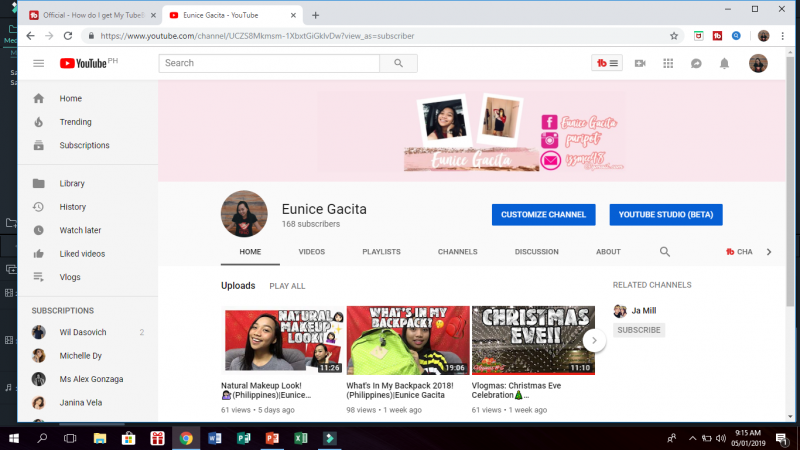800x450 pixels.
Task: Open YouTube Studio (Beta)
Action: point(665,215)
